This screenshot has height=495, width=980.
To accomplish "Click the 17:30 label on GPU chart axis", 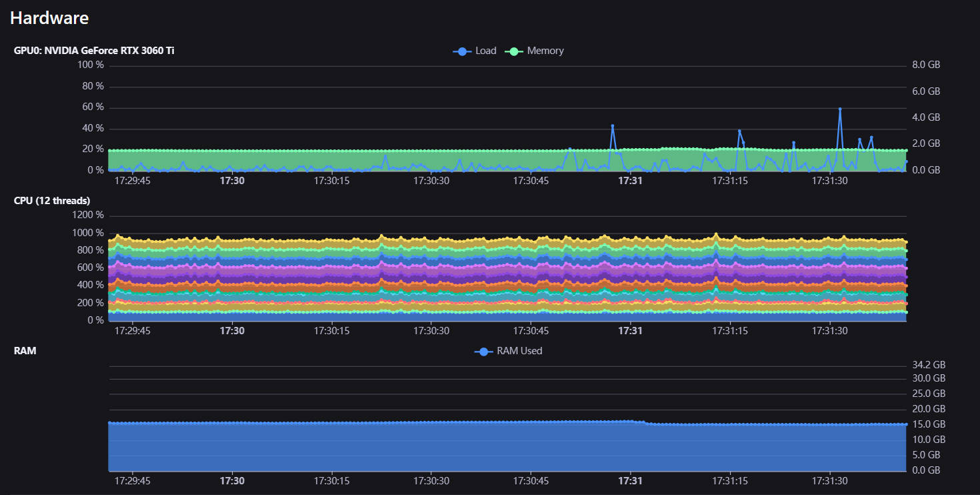I will coord(232,180).
